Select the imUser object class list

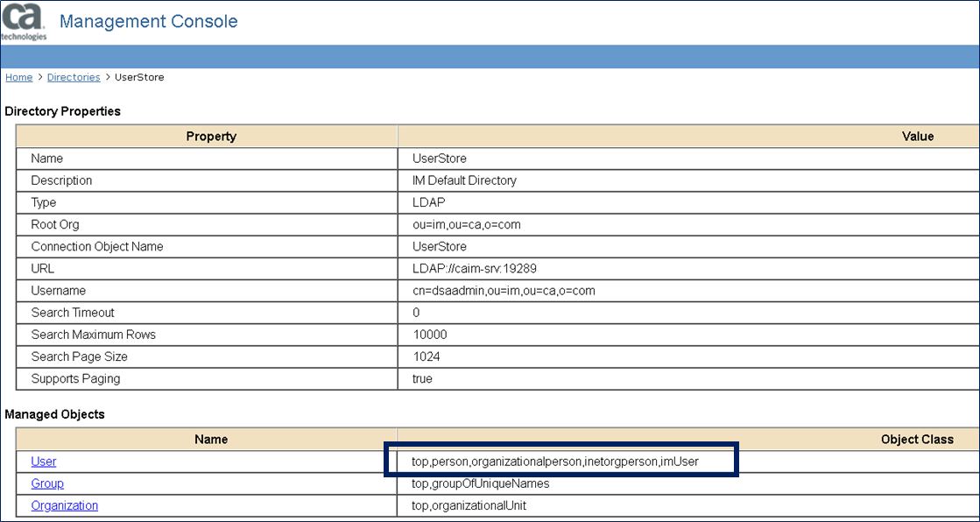pos(555,462)
